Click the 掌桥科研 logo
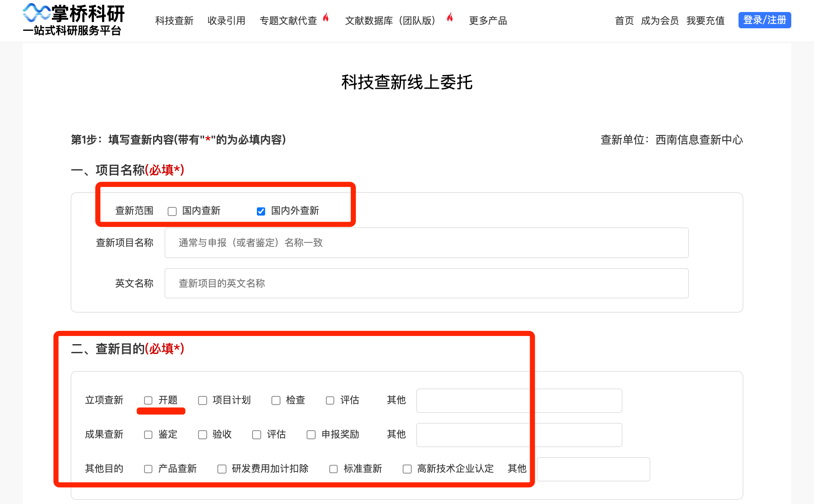 [74, 20]
